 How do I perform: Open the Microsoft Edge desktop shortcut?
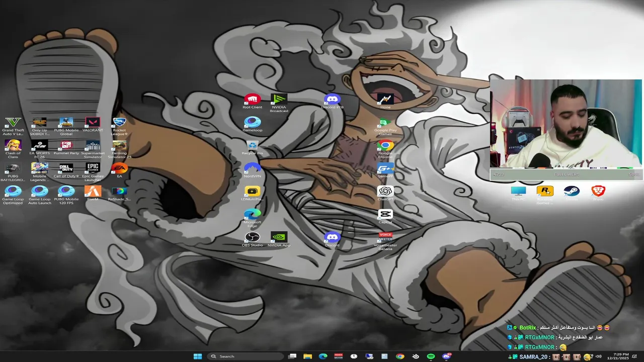[x=252, y=218]
